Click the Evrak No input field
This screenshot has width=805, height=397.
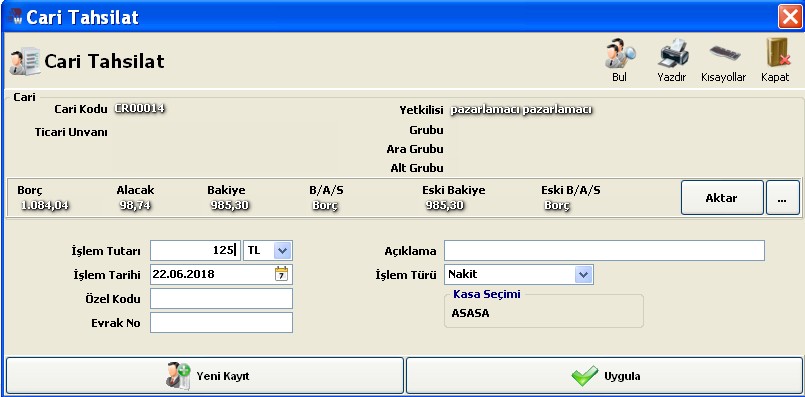pyautogui.click(x=221, y=323)
